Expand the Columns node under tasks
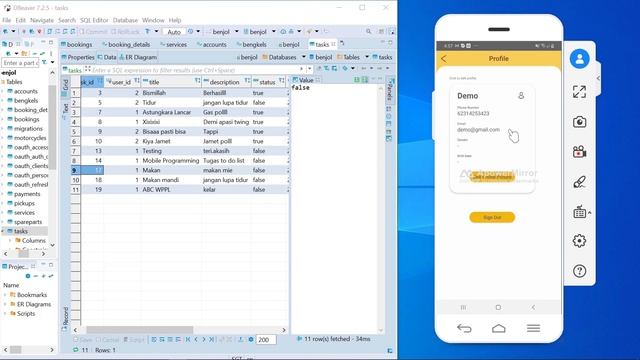The height and width of the screenshot is (360, 640). [x=10, y=240]
